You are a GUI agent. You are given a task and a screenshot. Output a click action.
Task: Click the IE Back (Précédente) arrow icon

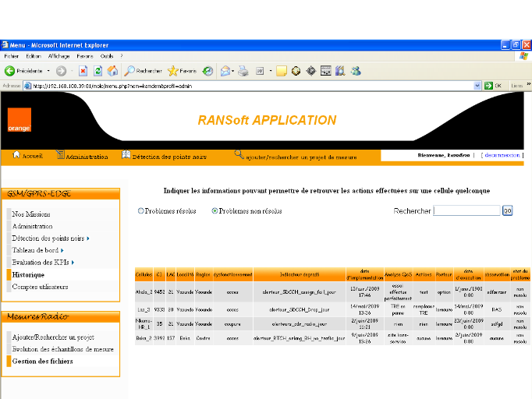pos(10,71)
